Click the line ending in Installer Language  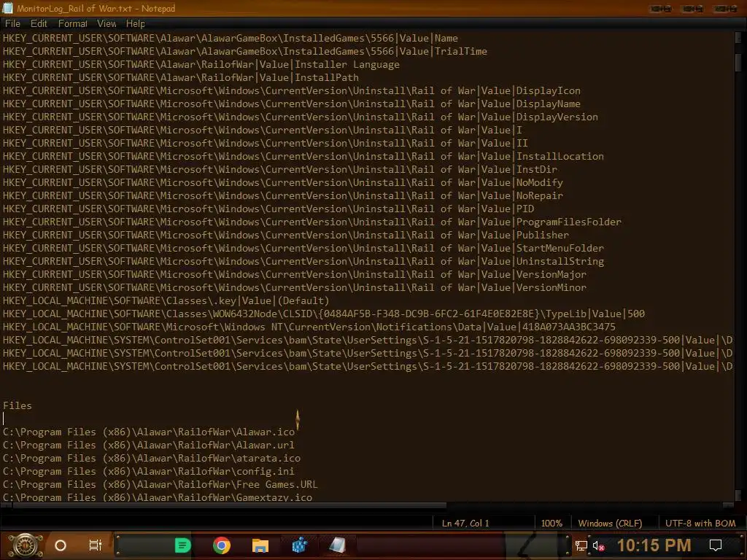point(201,64)
